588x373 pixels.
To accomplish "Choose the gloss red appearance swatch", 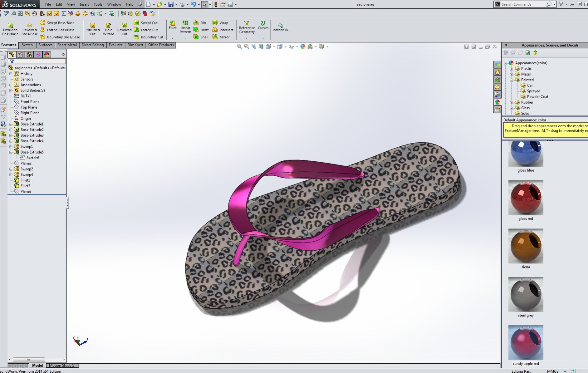I will (526, 198).
